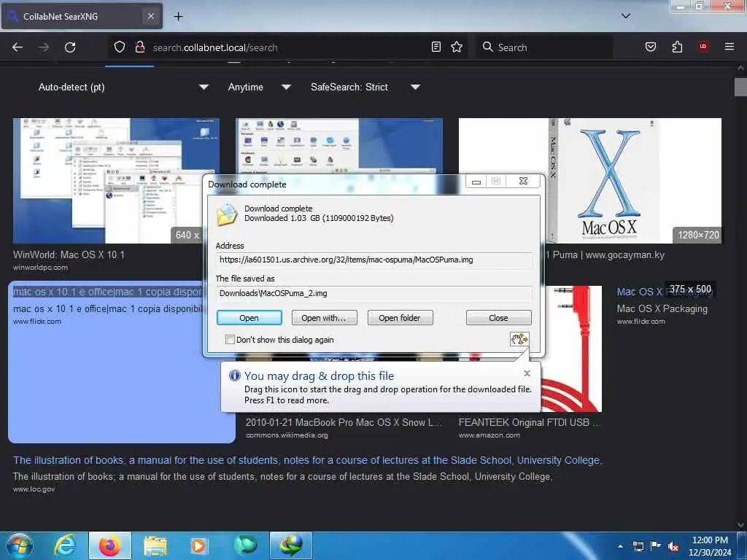The image size is (747, 560).
Task: Reload the page with the refresh icon
Action: (x=70, y=47)
